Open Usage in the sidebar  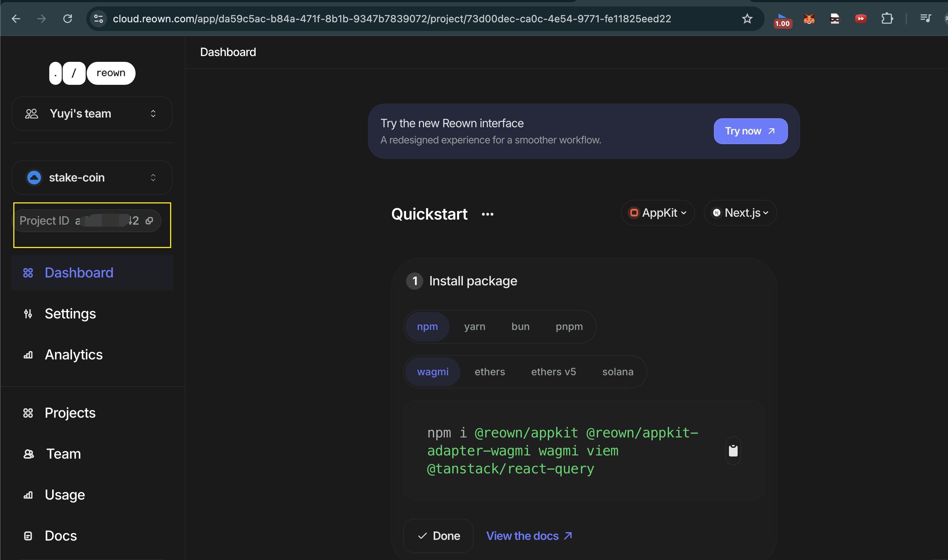pyautogui.click(x=92, y=495)
